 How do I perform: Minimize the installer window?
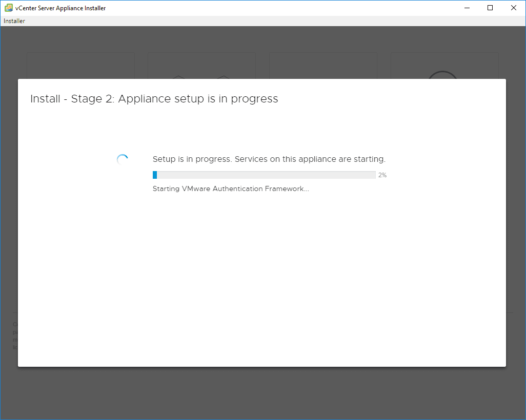pyautogui.click(x=467, y=8)
